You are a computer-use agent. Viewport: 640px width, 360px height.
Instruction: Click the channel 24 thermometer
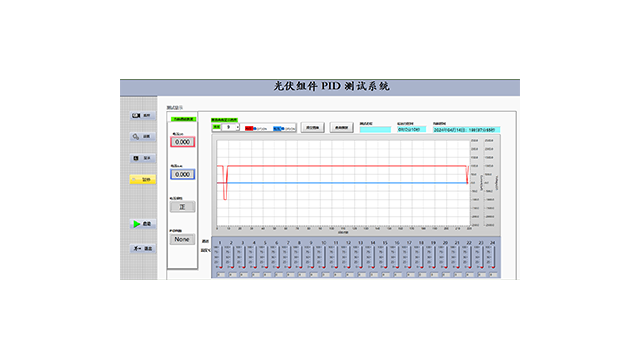tap(493, 257)
